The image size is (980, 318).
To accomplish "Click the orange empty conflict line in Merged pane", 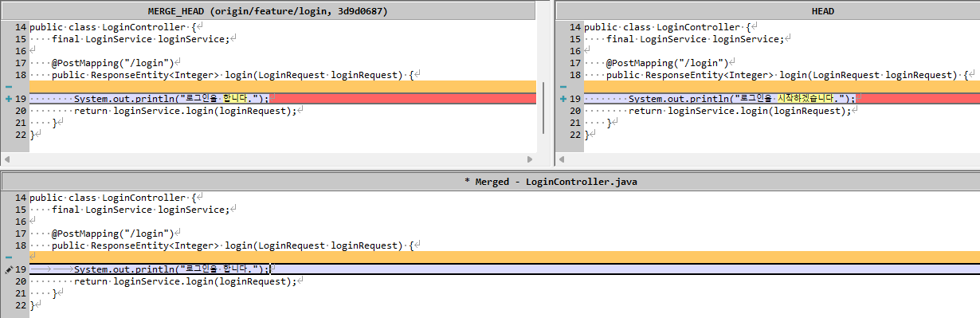I will pyautogui.click(x=504, y=257).
